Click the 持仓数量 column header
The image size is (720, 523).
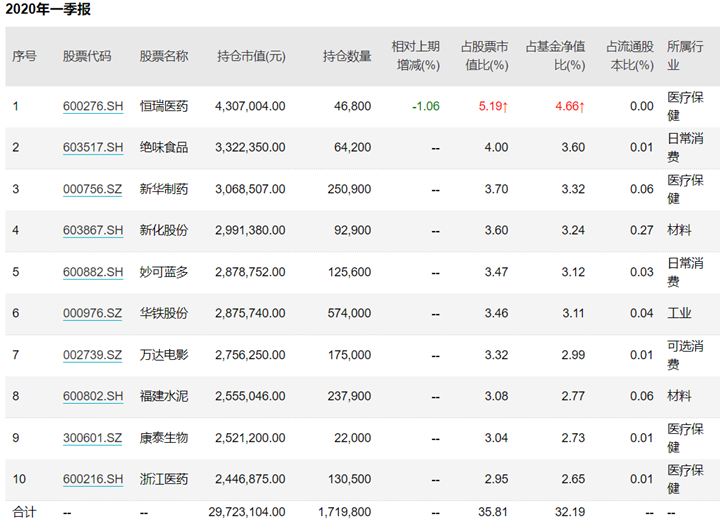click(347, 56)
